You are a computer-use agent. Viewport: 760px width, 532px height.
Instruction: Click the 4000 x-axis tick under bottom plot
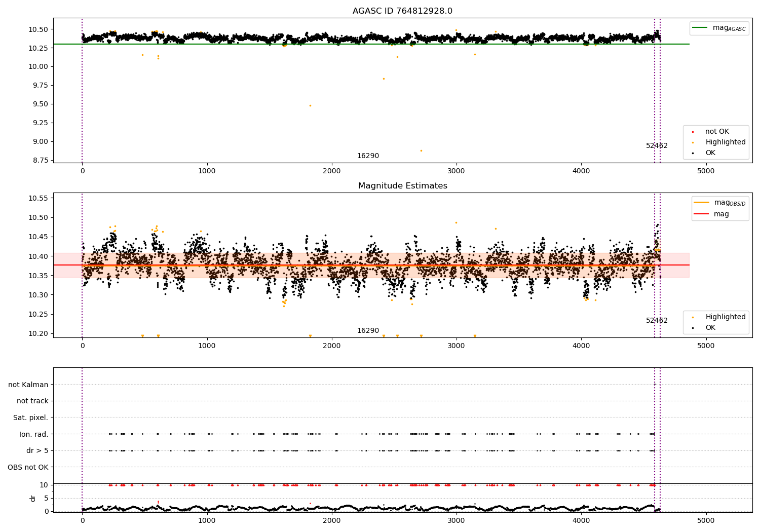tap(581, 520)
